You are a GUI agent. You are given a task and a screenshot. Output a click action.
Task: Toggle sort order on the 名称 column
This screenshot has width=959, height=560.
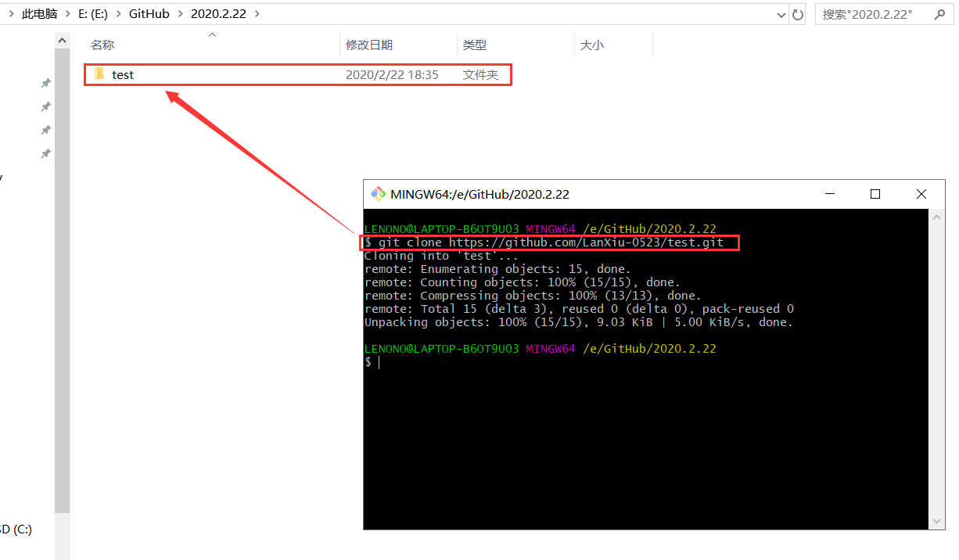pos(102,45)
